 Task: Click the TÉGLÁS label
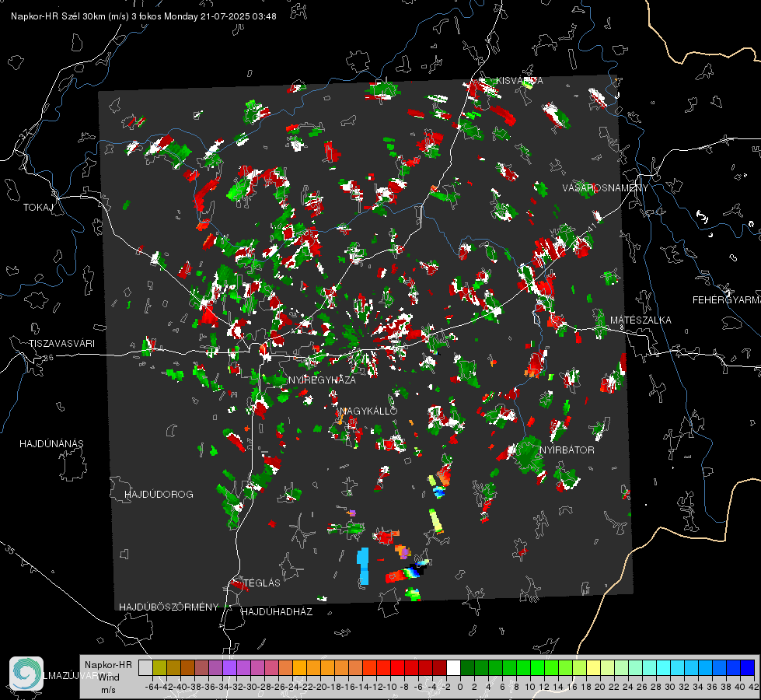click(x=262, y=583)
